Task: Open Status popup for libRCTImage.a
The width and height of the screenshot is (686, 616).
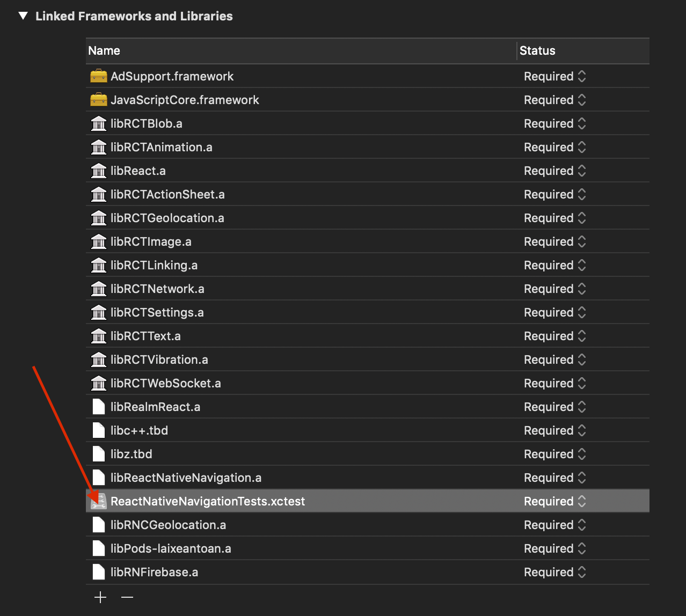Action: [555, 241]
